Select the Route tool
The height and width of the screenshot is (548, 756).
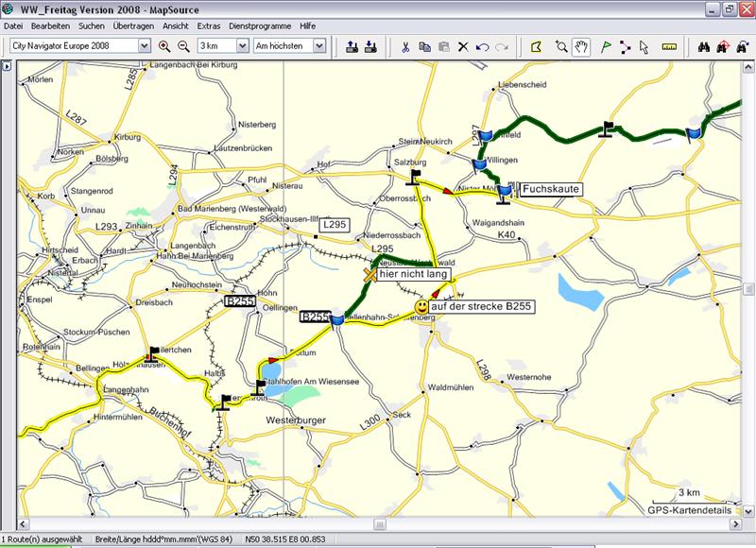coord(626,46)
